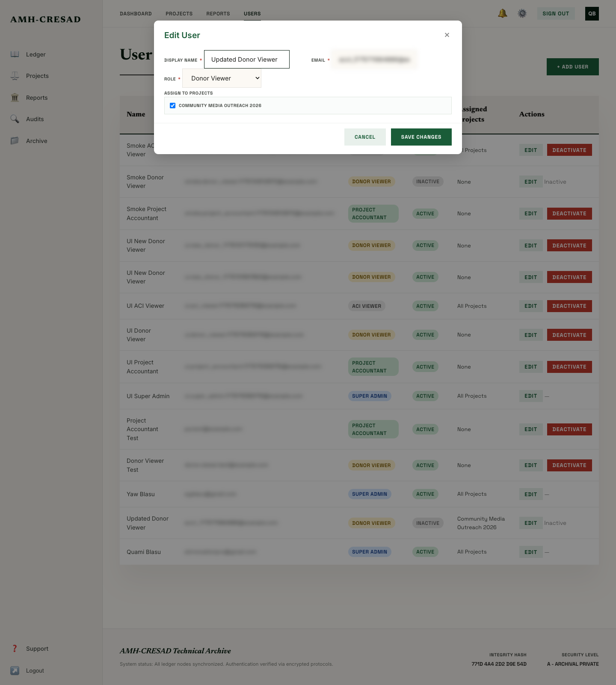Viewport: 616px width, 685px height.
Task: Go to the Projects top navigation tab
Action: point(179,14)
